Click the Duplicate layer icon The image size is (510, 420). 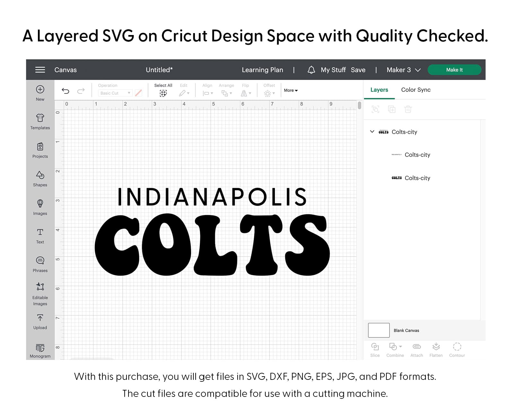pyautogui.click(x=391, y=109)
